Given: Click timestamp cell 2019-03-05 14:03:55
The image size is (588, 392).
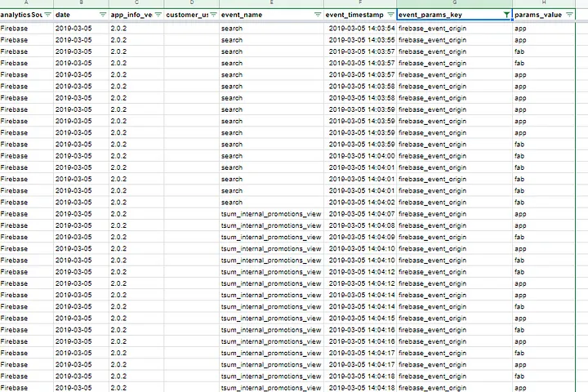Looking at the screenshot, I should (x=362, y=40).
